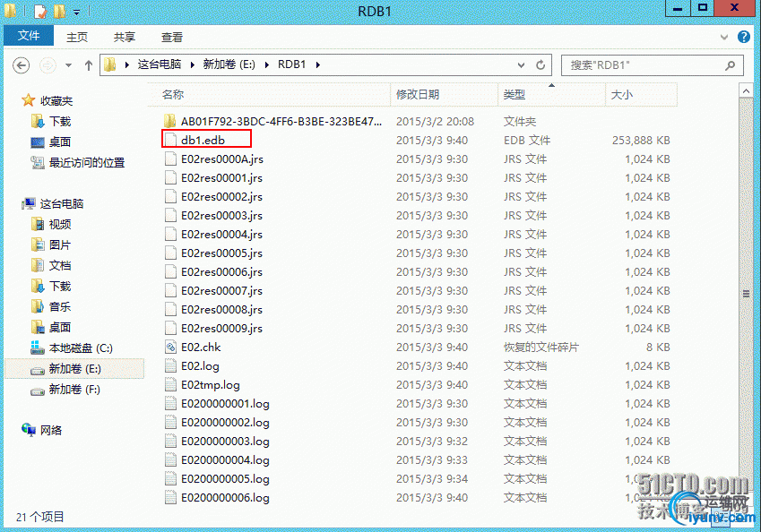Select the E02res00007.jrs file icon
The image size is (761, 532).
pos(170,290)
